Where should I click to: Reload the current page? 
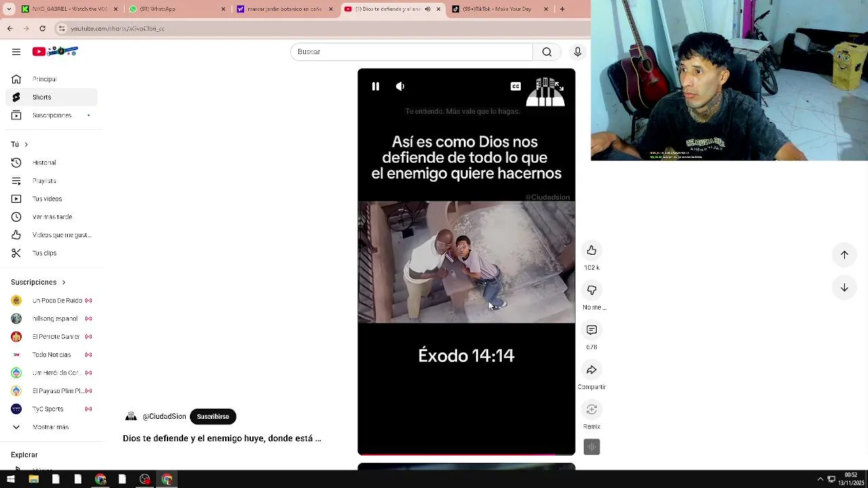[42, 28]
